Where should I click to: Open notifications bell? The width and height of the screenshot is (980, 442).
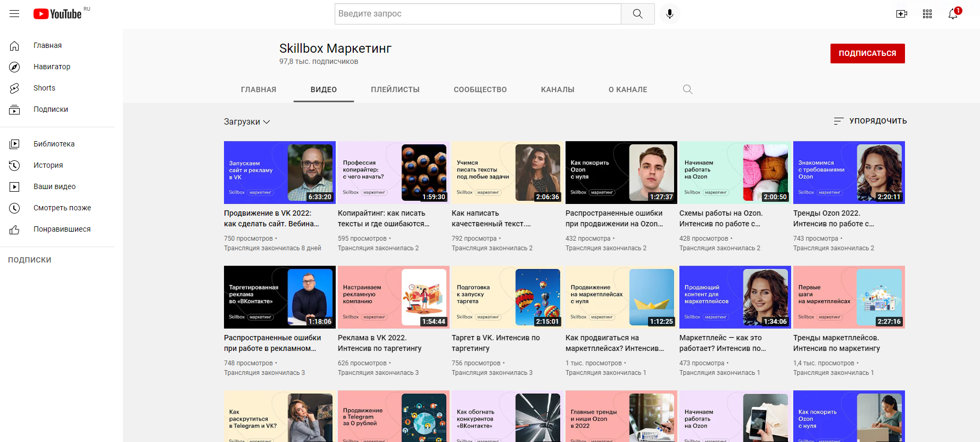coord(953,14)
